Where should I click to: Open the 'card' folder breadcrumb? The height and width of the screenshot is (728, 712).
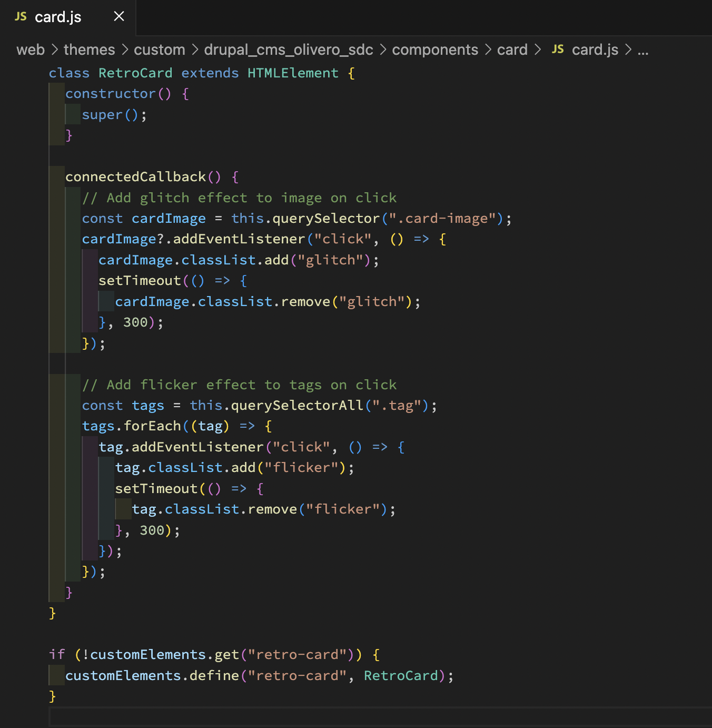pos(512,50)
